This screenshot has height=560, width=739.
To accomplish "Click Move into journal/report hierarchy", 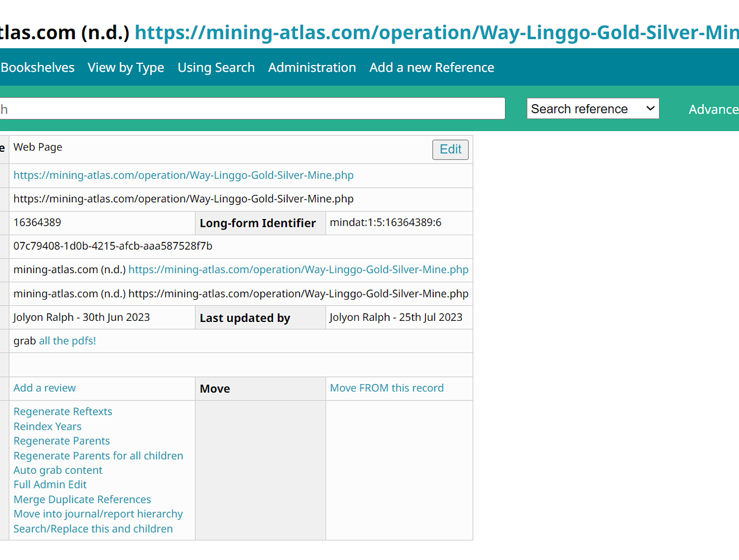I will (98, 514).
